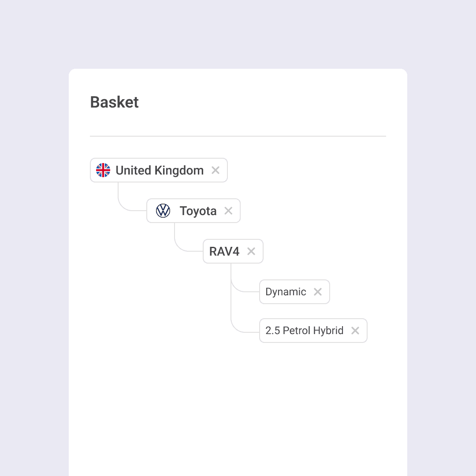Click the Union Jack emblem in the basket
476x476 pixels.
pos(103,170)
